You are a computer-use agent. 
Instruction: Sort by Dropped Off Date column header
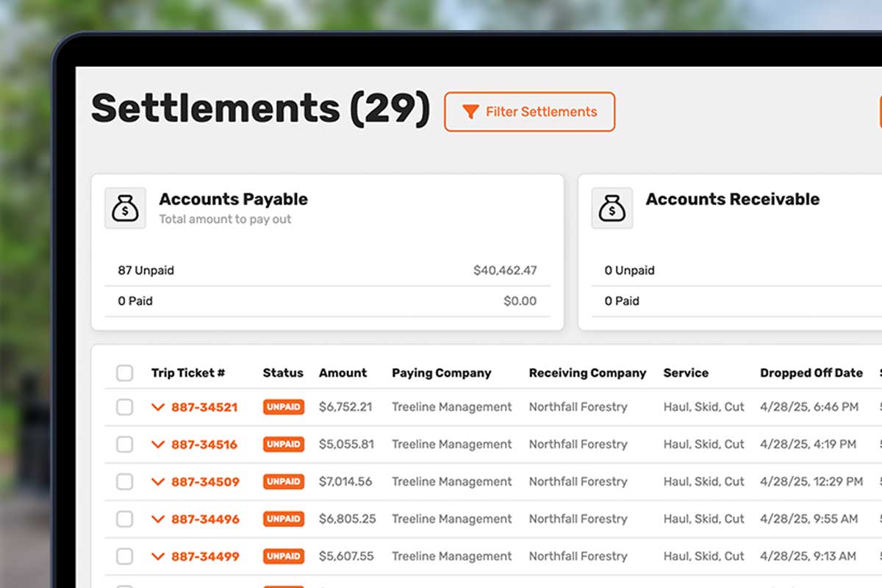click(x=811, y=373)
